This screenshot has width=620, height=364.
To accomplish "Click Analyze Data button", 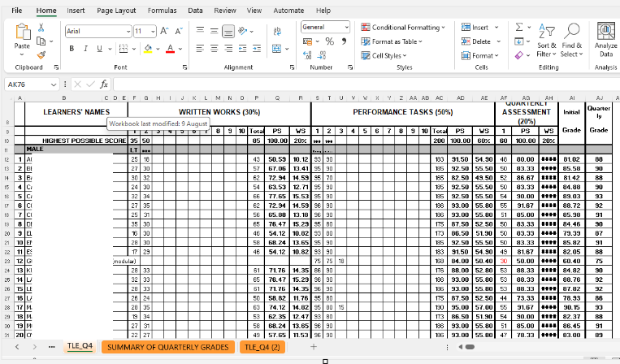I will click(605, 41).
